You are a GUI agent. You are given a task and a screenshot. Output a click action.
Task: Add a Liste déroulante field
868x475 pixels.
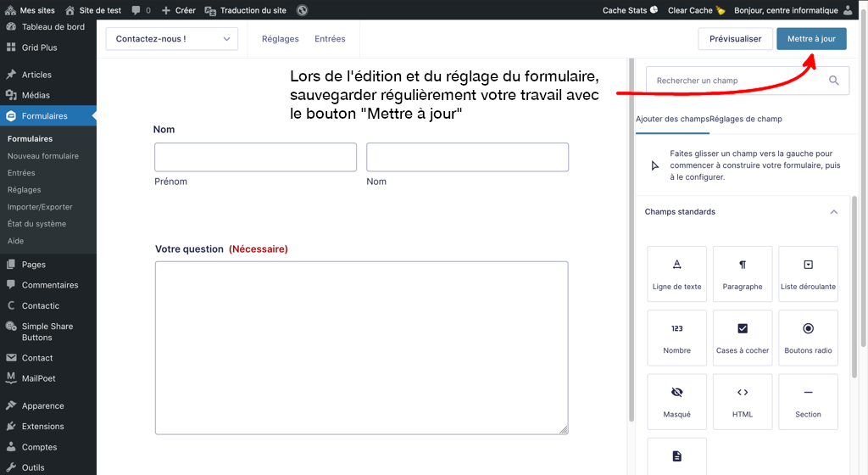(x=808, y=275)
